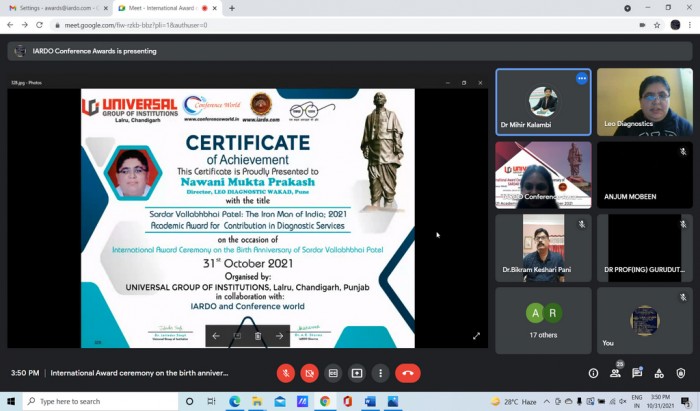The width and height of the screenshot is (700, 411).
Task: Open the three-dot more options menu
Action: [380, 373]
